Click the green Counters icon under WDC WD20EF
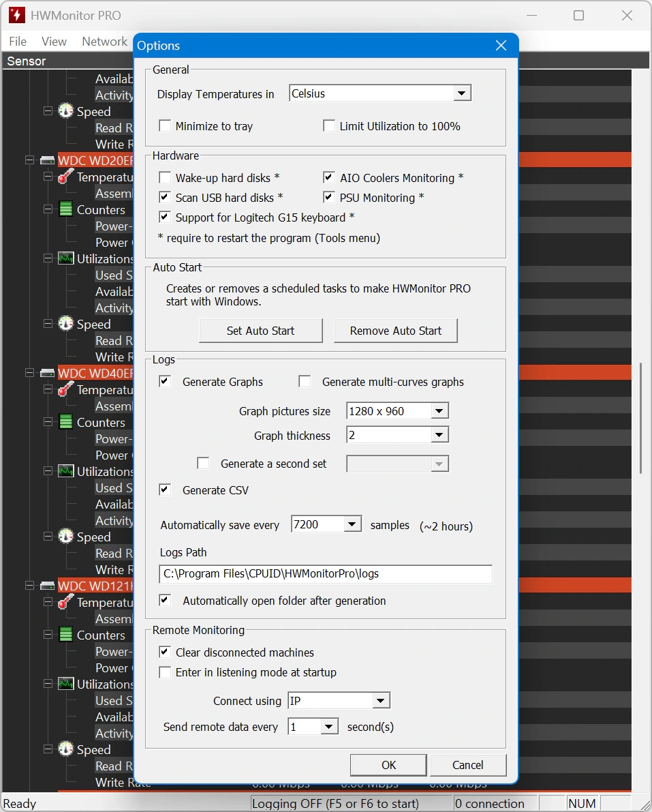652x812 pixels. [65, 209]
